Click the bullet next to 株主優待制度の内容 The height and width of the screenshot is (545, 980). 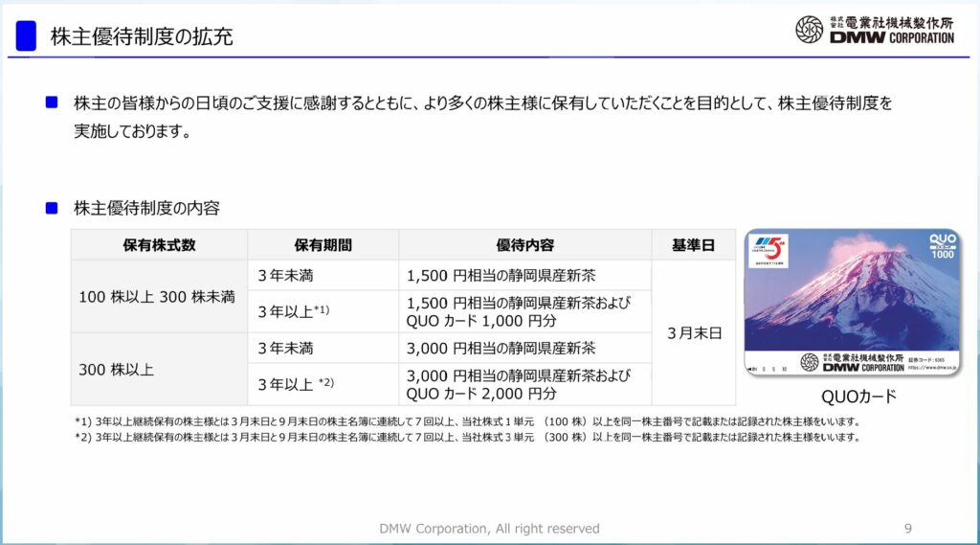52,207
